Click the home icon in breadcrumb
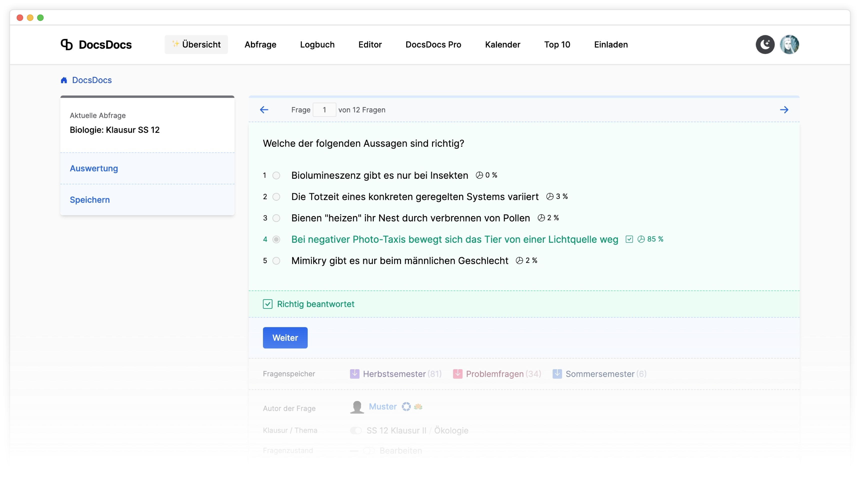Screen dimensions: 860x504 click(x=64, y=80)
